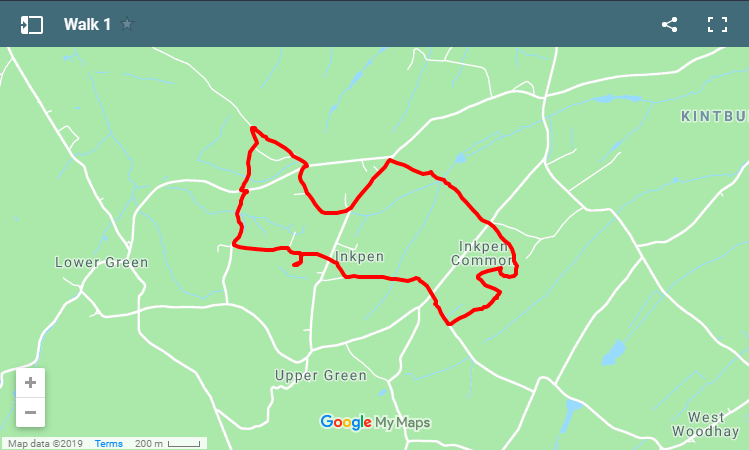Click the northern tip of the red route
The width and height of the screenshot is (749, 450).
tap(254, 129)
